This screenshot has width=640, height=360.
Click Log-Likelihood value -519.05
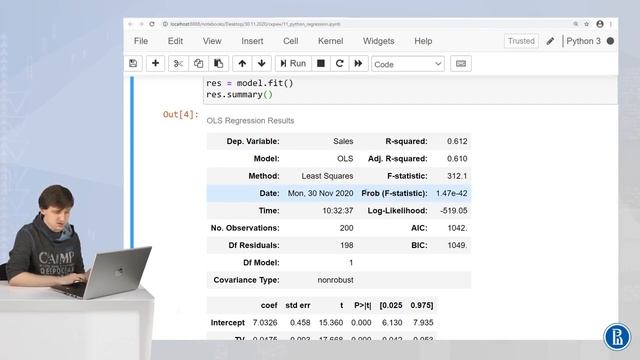click(454, 211)
